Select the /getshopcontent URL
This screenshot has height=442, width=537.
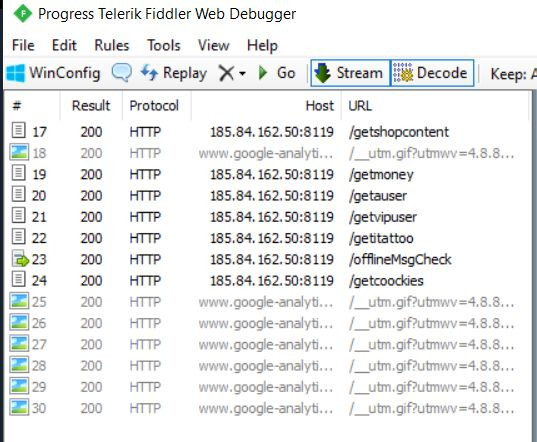point(399,132)
